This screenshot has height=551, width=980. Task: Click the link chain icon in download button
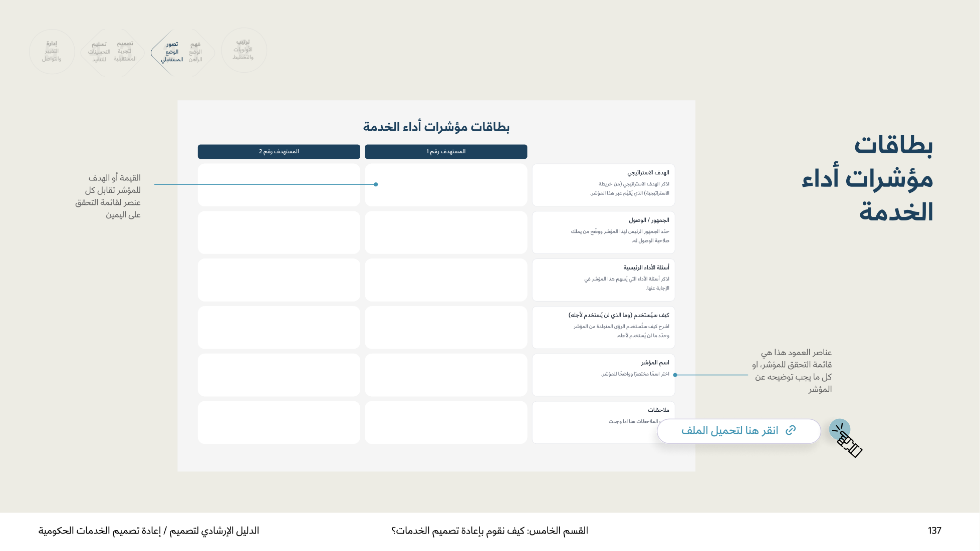click(791, 430)
